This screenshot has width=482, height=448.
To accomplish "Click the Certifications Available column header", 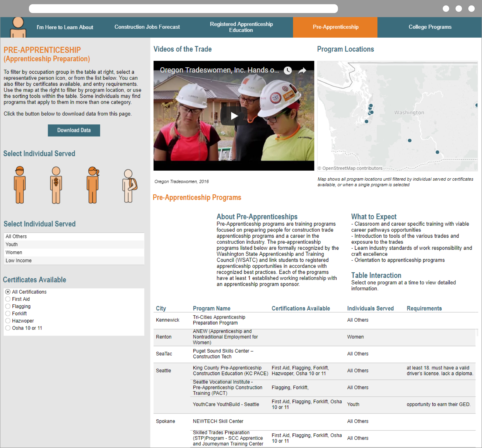I will [301, 308].
